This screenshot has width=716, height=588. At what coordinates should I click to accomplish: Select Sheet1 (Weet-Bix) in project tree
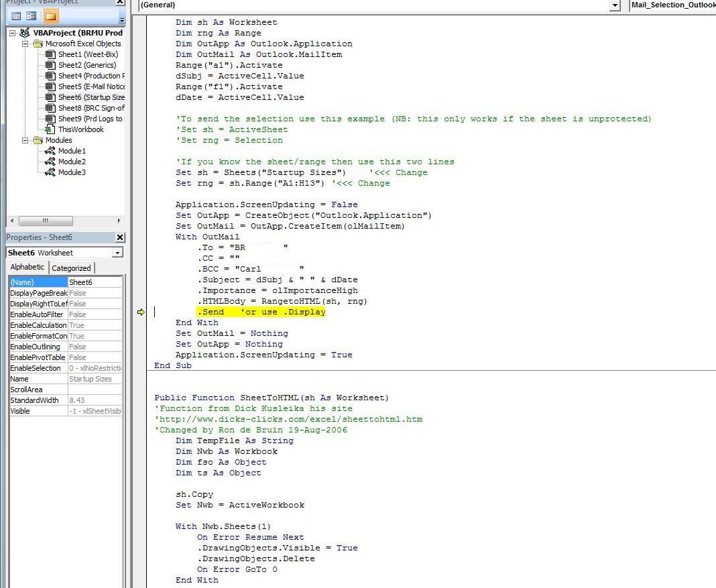click(x=88, y=54)
